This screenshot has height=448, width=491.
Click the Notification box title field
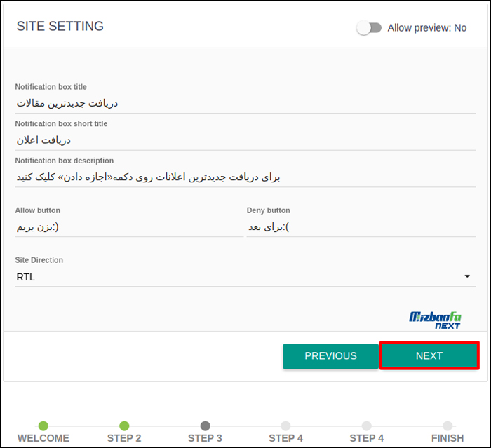point(245,104)
